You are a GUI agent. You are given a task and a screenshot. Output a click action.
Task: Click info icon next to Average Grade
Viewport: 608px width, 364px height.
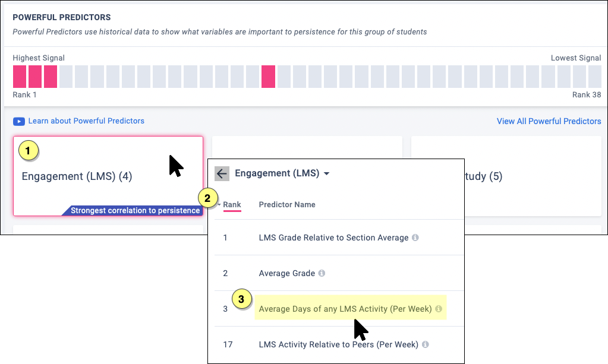322,273
